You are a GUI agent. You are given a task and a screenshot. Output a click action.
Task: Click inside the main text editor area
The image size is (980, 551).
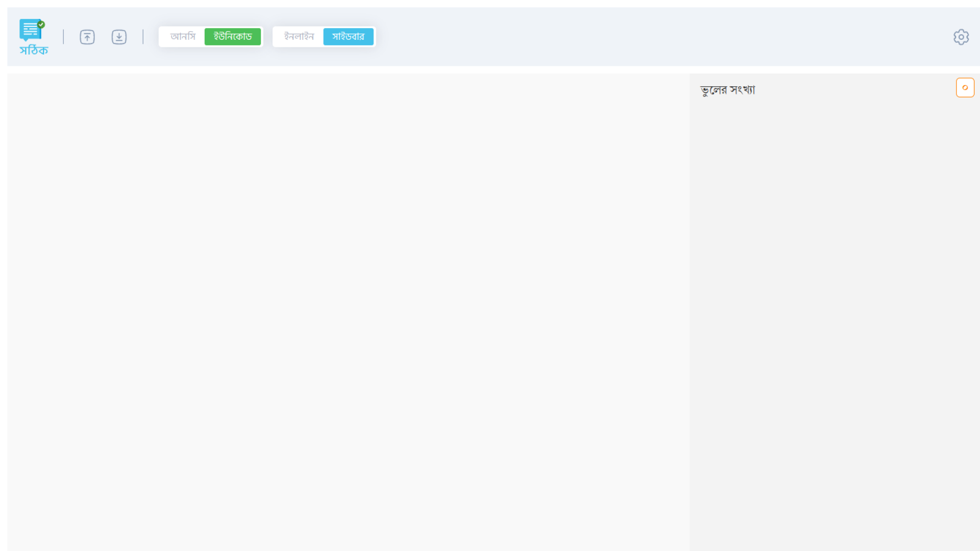coord(347,255)
